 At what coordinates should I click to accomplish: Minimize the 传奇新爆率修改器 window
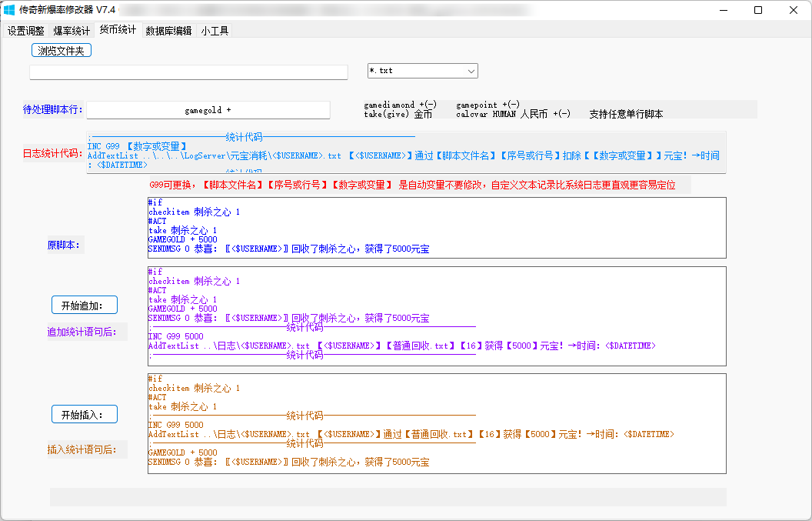pos(723,10)
